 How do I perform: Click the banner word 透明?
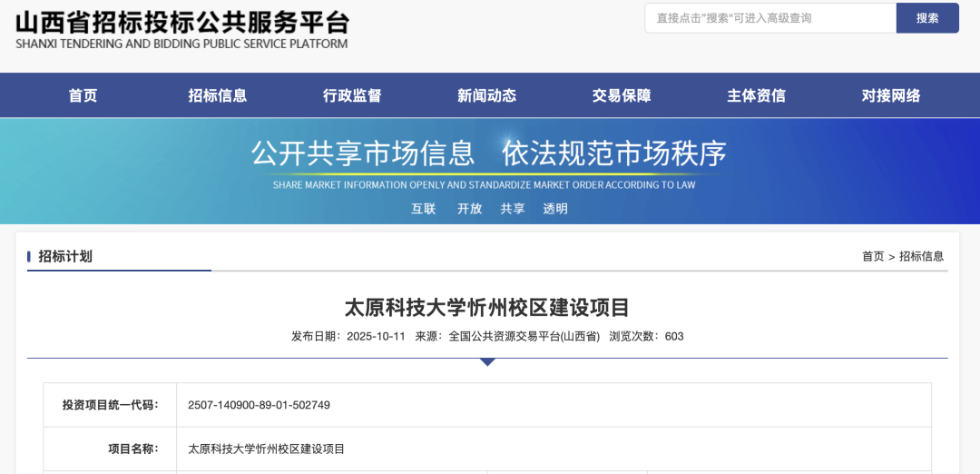pos(555,209)
